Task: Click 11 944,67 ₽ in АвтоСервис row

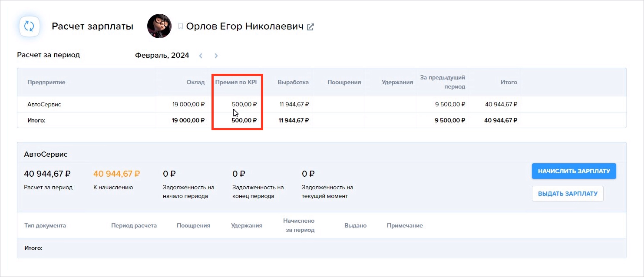Action: pyautogui.click(x=294, y=104)
